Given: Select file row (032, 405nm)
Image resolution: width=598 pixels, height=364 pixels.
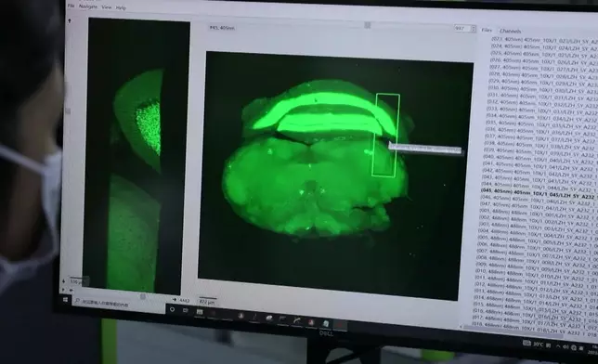Looking at the screenshot, I should [x=542, y=103].
